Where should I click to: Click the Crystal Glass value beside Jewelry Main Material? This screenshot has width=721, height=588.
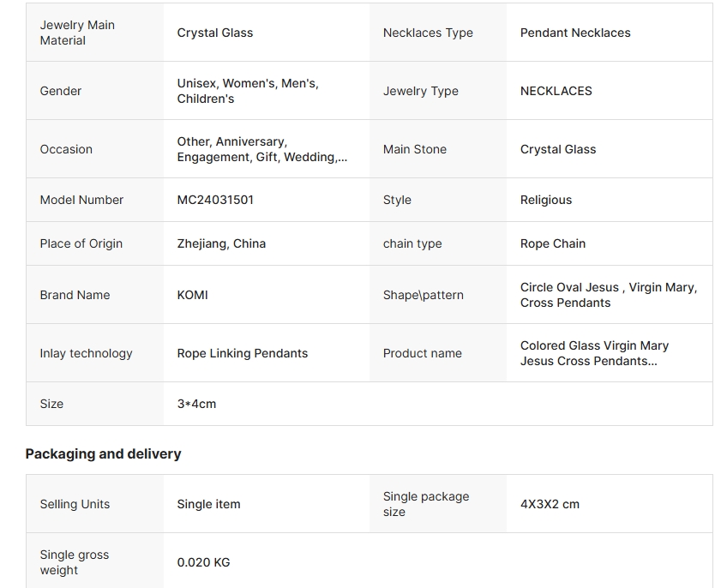pos(214,33)
